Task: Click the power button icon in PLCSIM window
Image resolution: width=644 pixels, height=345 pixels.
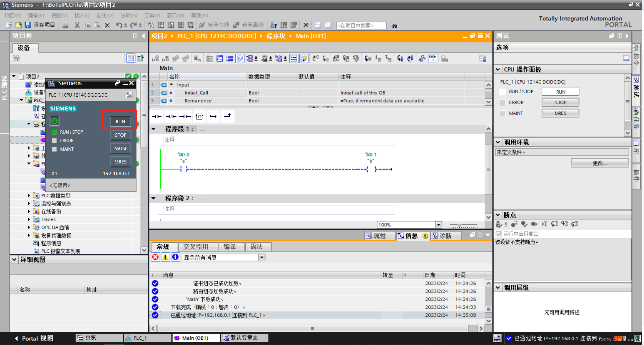Action: tap(55, 121)
